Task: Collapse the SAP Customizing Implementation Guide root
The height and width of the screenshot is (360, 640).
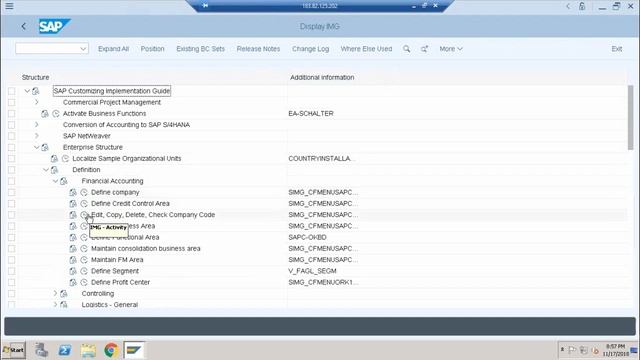Action: pyautogui.click(x=27, y=91)
